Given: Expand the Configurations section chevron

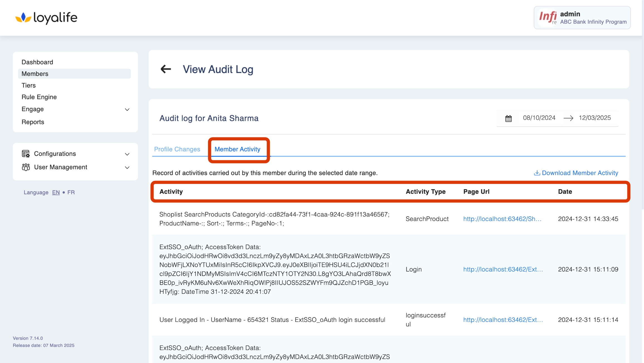Looking at the screenshot, I should [x=127, y=154].
